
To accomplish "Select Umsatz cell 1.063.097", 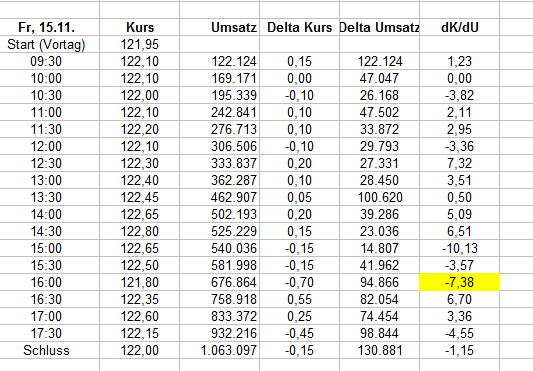I will tap(220, 350).
